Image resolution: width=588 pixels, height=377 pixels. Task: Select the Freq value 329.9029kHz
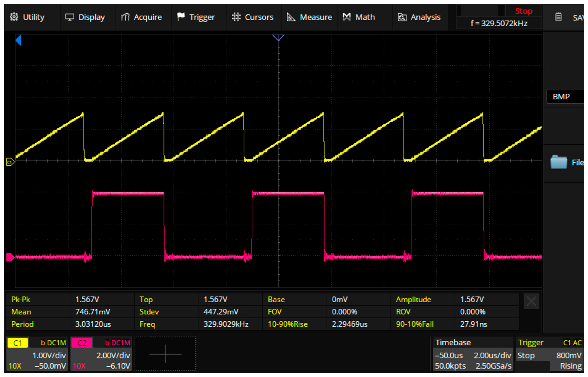226,324
